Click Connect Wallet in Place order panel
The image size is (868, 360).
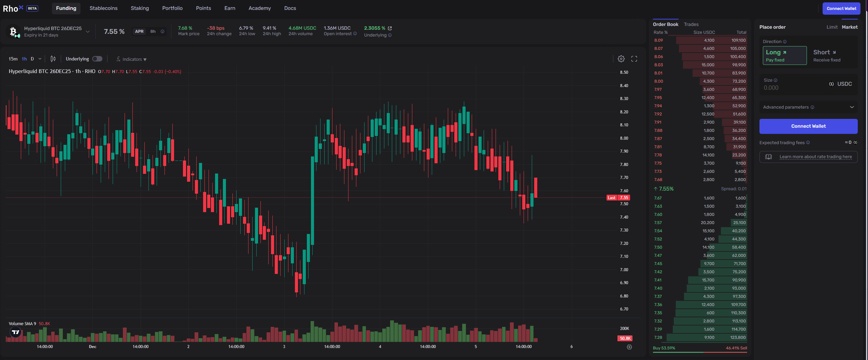tap(808, 126)
